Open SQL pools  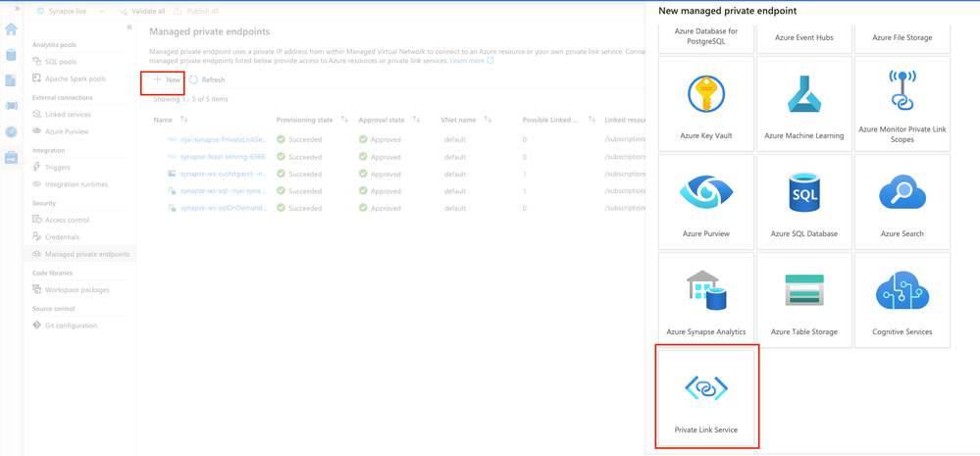click(61, 62)
